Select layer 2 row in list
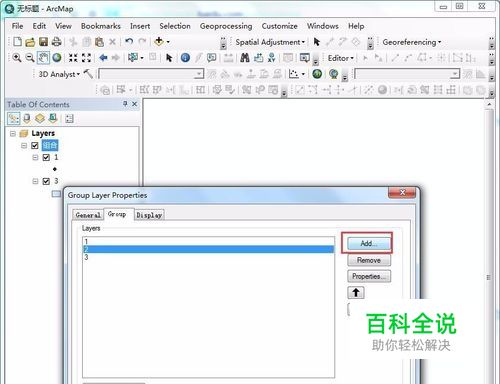Image resolution: width=500 pixels, height=384 pixels. (208, 249)
